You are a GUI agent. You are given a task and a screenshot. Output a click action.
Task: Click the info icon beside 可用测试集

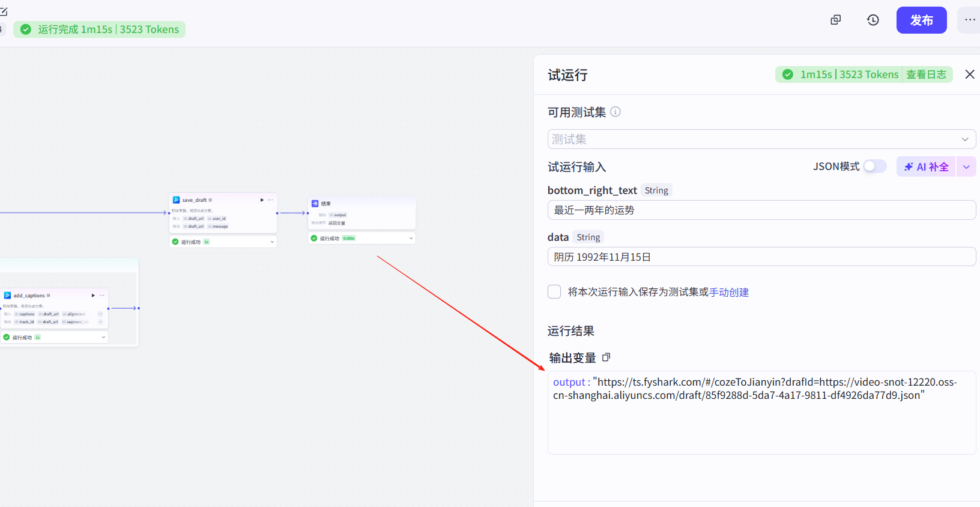[x=616, y=112]
